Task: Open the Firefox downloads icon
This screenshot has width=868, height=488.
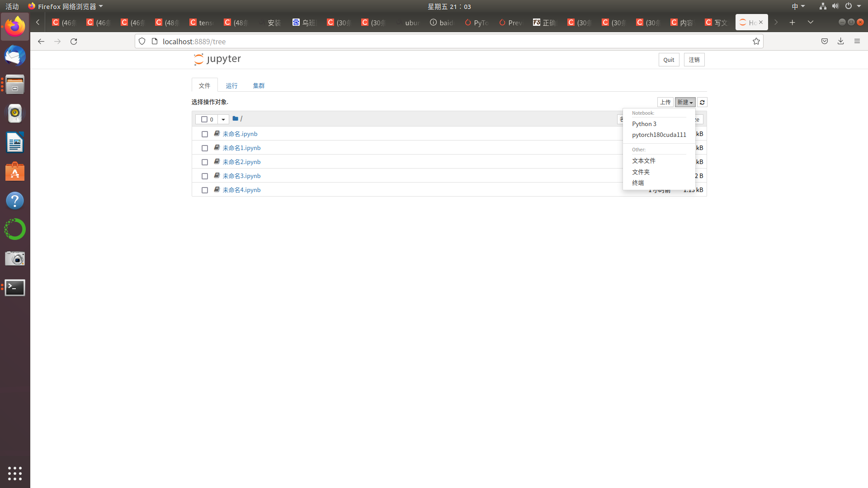Action: click(841, 42)
